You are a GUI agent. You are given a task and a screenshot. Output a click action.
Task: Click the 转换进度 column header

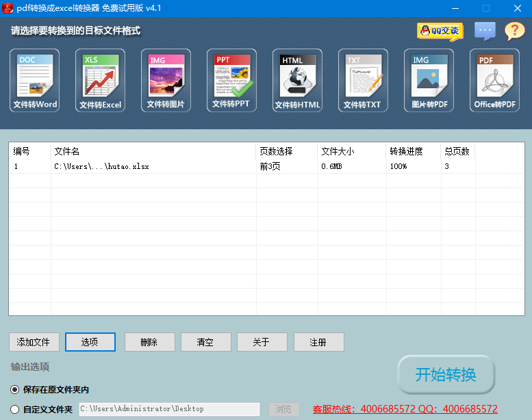coord(414,151)
